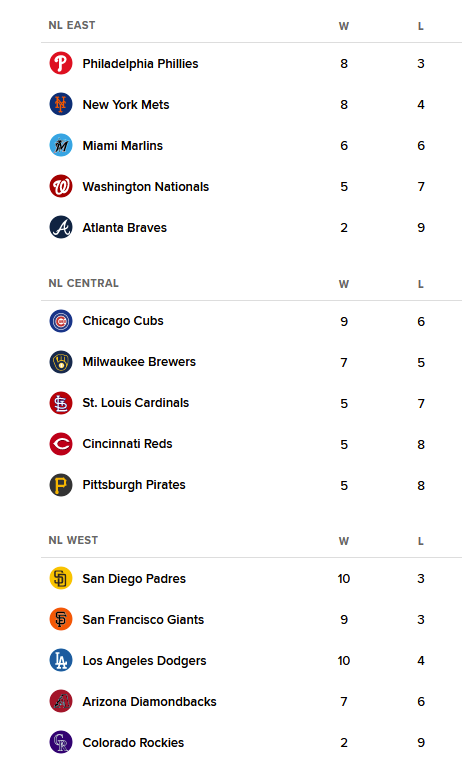Click the Cincinnati Reds logo icon

click(61, 444)
